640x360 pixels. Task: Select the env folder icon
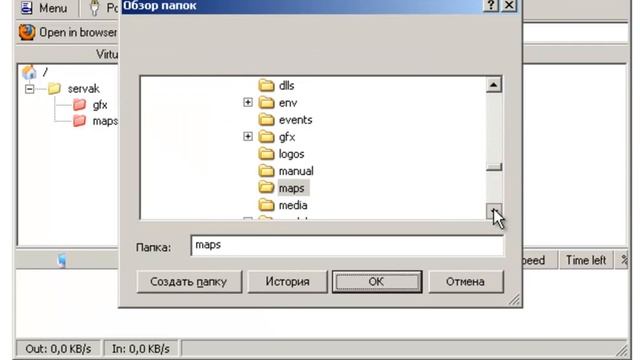(267, 102)
